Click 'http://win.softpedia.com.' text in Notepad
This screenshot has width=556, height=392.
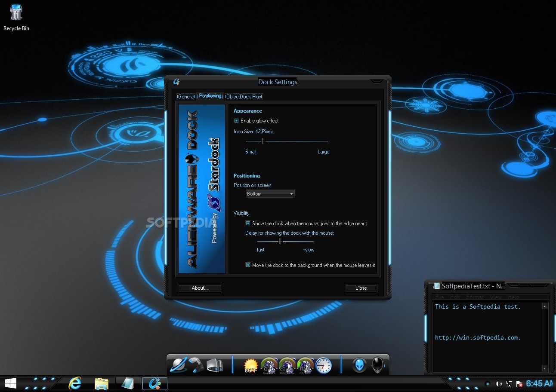point(478,337)
